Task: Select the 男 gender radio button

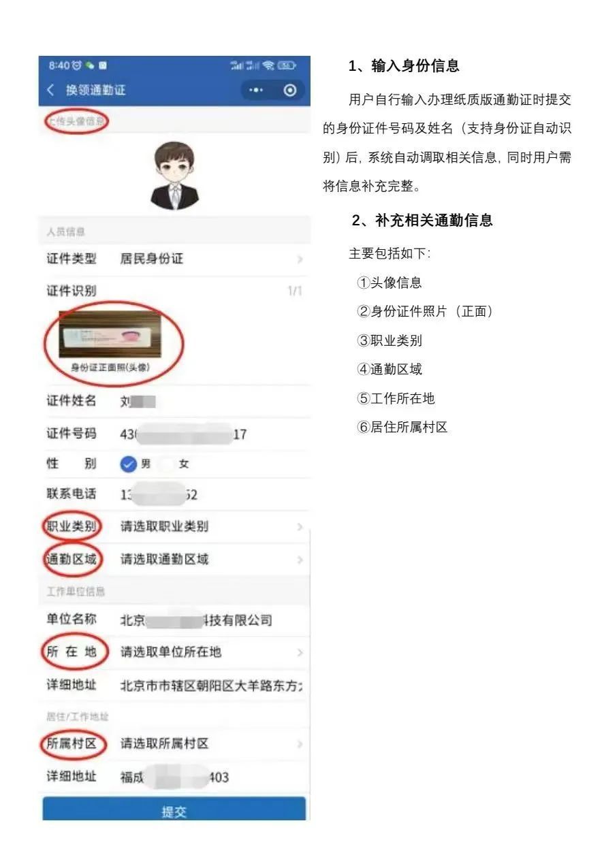Action: [129, 464]
